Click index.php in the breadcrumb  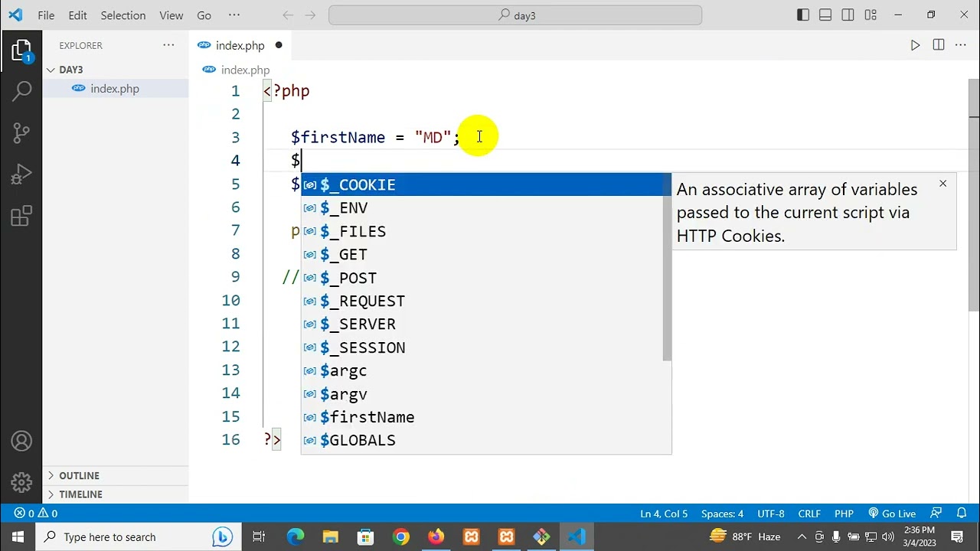coord(245,70)
